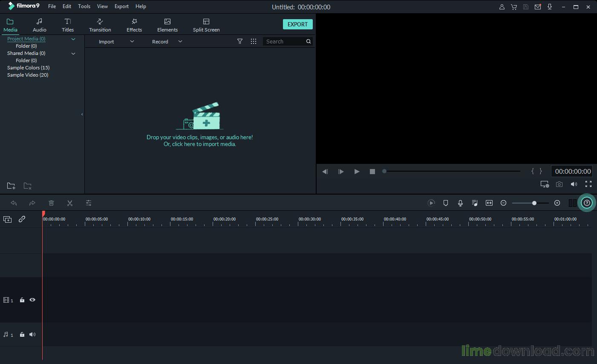The width and height of the screenshot is (597, 364).
Task: Toggle lock on video track 1
Action: click(x=22, y=300)
